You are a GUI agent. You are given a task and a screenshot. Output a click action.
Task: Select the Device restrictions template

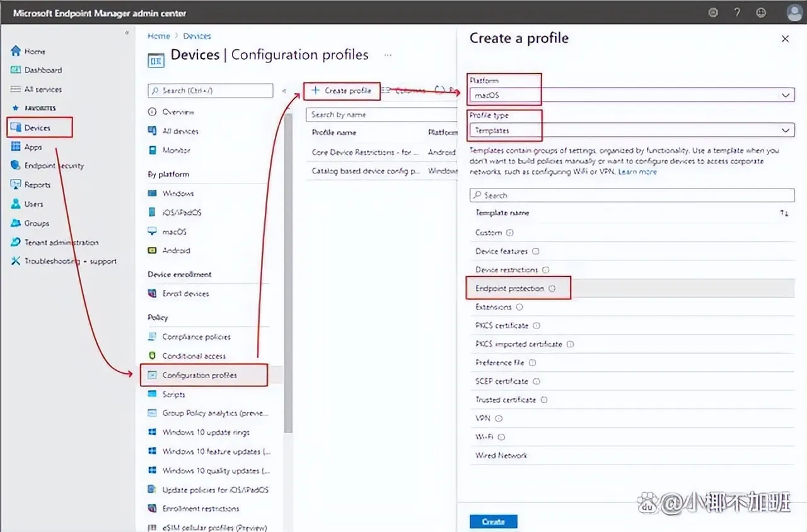632,270
